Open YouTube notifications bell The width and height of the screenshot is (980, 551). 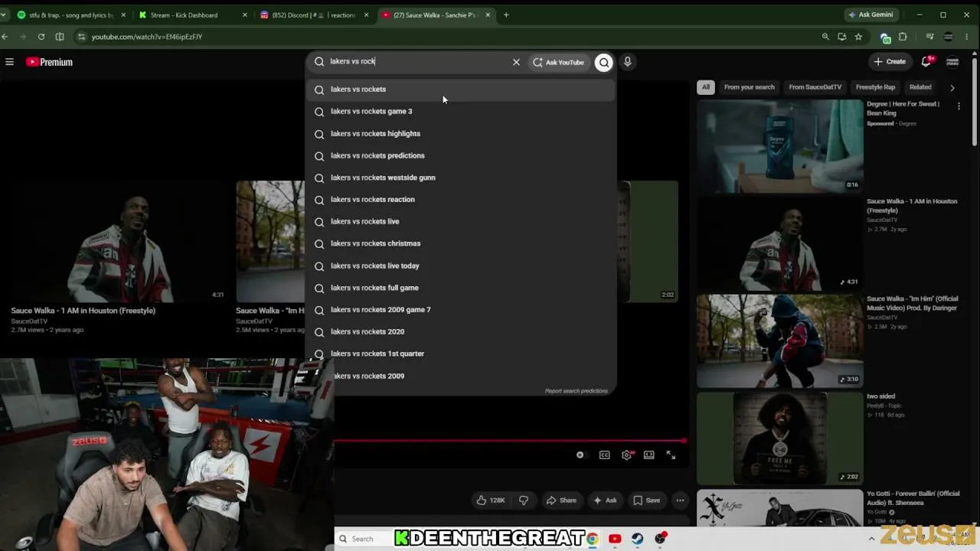pyautogui.click(x=926, y=61)
